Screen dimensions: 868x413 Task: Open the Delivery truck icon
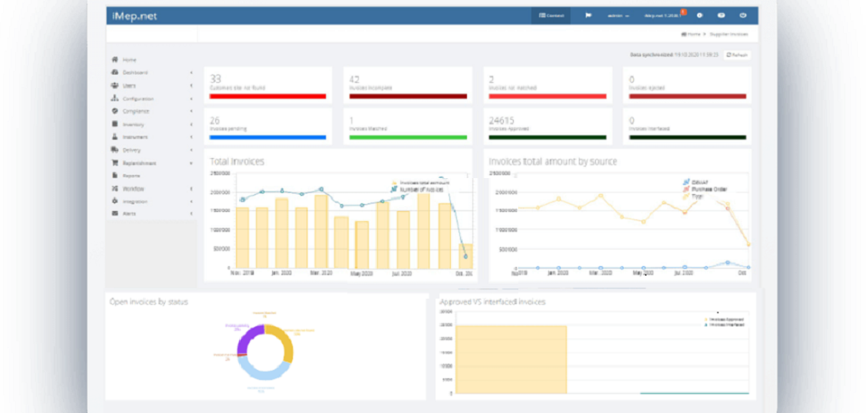[114, 150]
